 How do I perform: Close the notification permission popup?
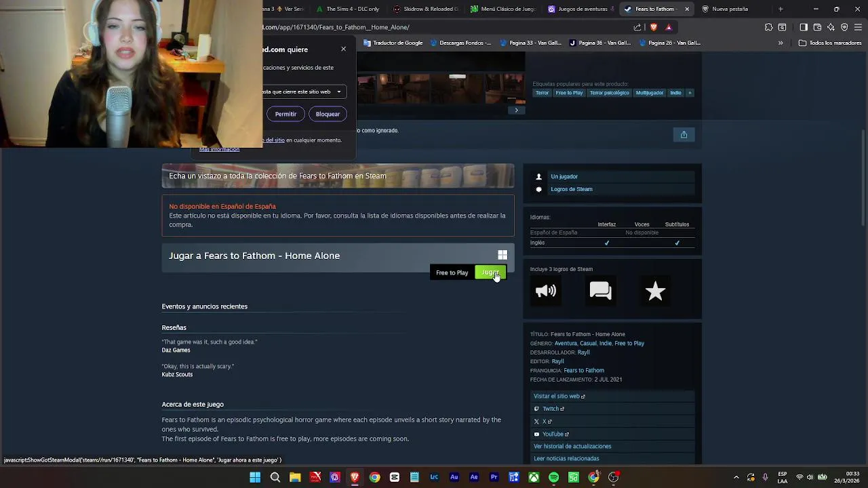(x=343, y=49)
